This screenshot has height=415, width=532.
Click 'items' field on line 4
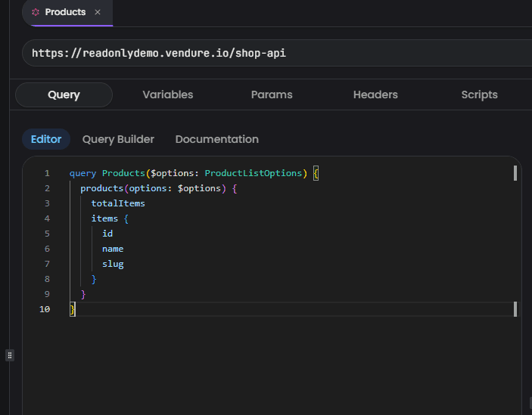[x=104, y=218]
